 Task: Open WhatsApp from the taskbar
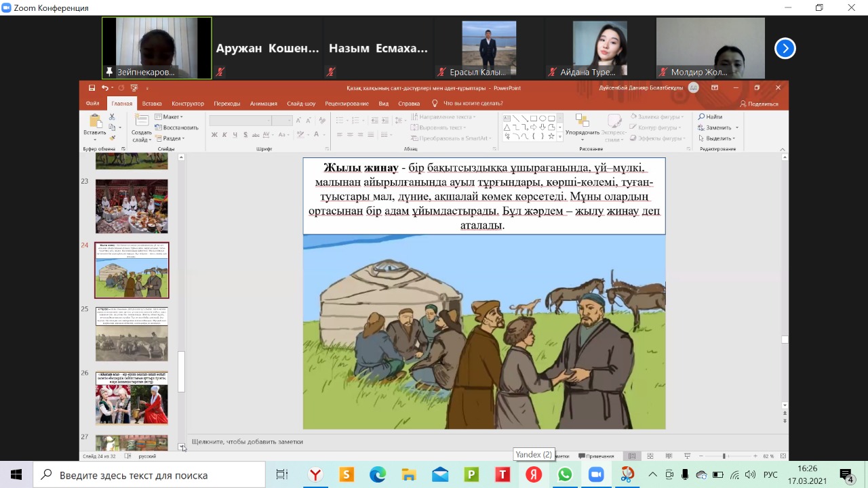[565, 474]
